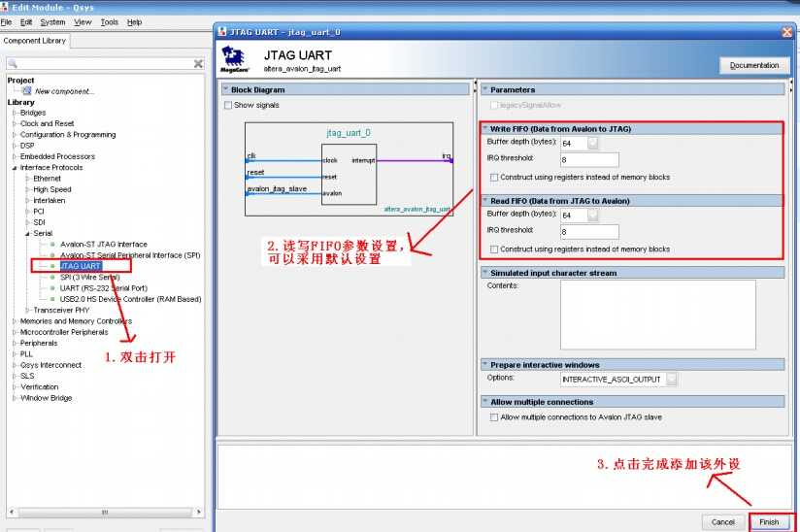Click the simulated input Contents text area
Image resolution: width=800 pixels, height=532 pixels.
[657, 315]
